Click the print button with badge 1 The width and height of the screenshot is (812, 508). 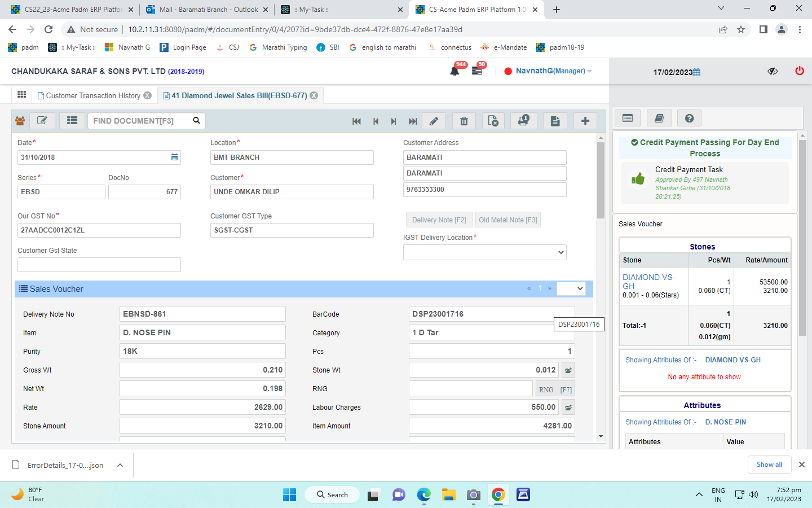(x=523, y=121)
